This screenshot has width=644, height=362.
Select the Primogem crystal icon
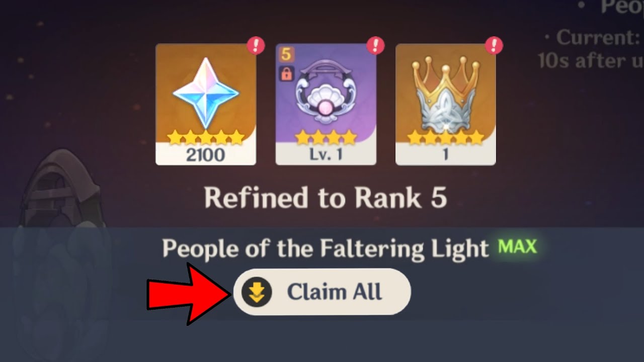206,93
